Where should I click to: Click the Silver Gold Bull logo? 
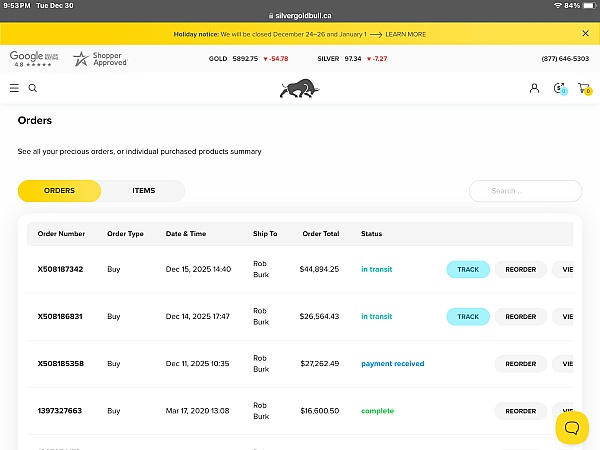tap(299, 89)
